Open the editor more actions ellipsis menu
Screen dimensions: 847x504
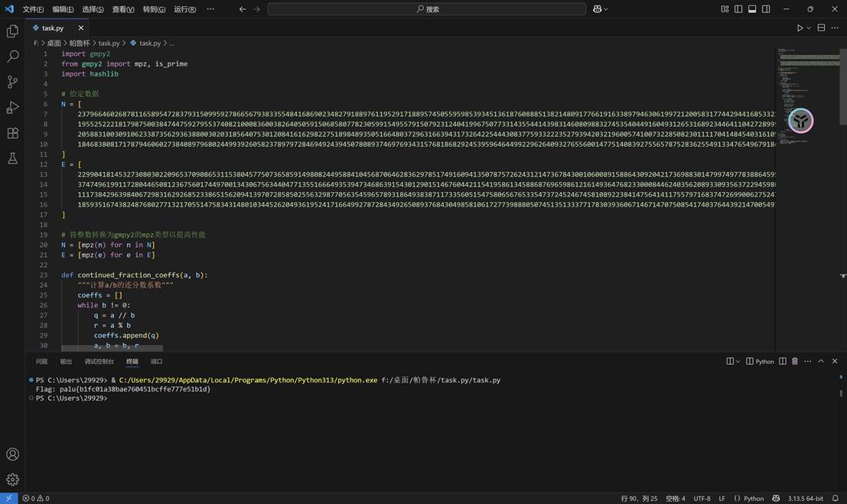(834, 27)
